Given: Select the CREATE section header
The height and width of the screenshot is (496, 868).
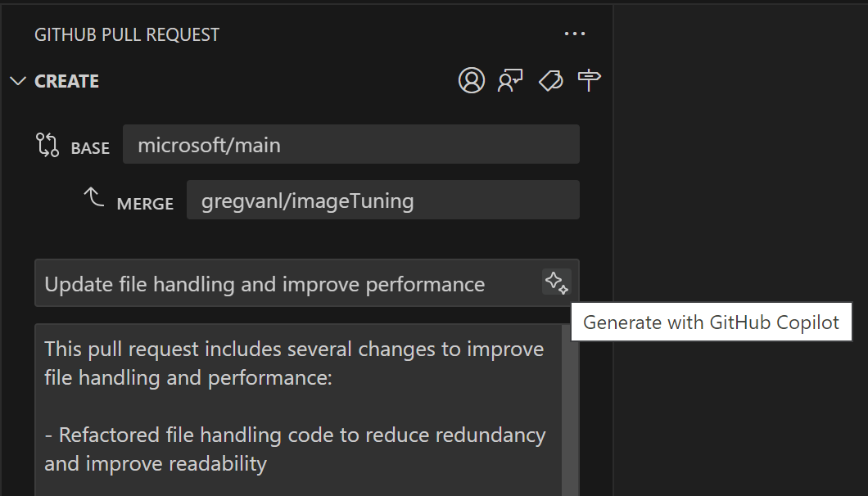Looking at the screenshot, I should (66, 81).
